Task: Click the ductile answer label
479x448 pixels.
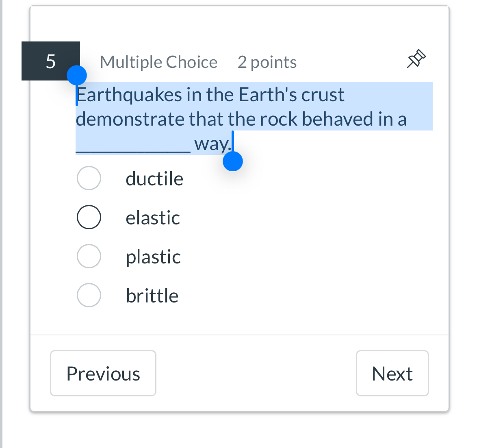Action: pyautogui.click(x=154, y=178)
